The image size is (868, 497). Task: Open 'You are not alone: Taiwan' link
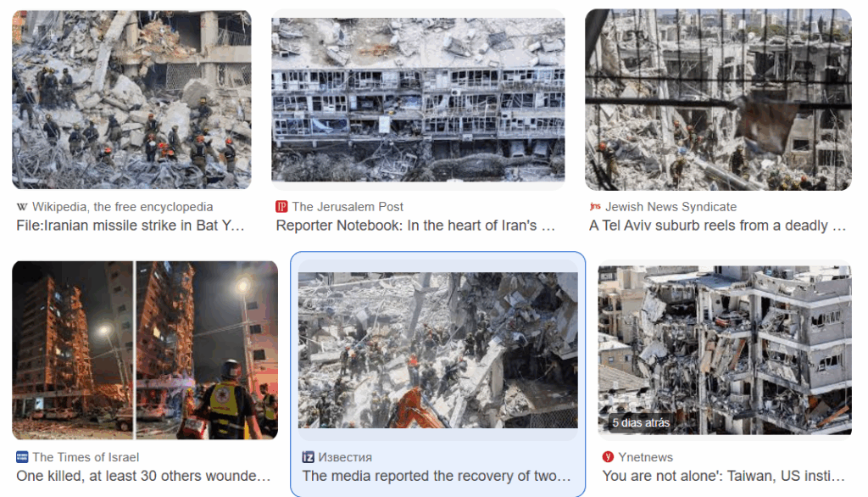point(724,476)
